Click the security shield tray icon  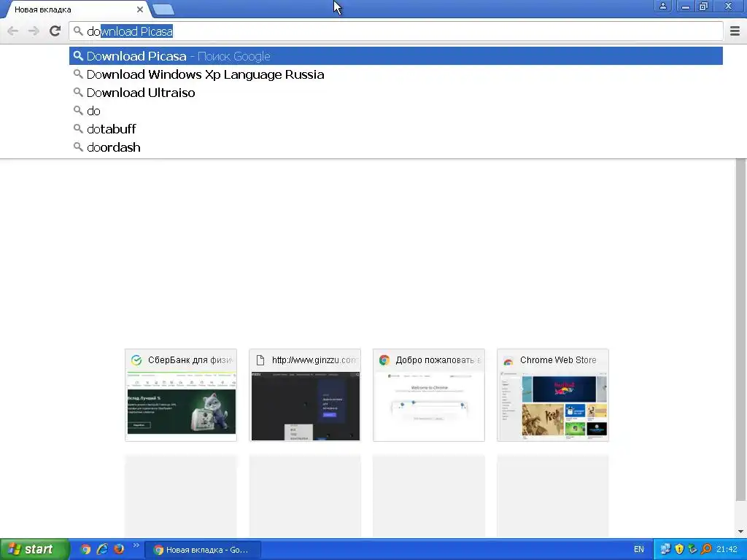point(679,550)
